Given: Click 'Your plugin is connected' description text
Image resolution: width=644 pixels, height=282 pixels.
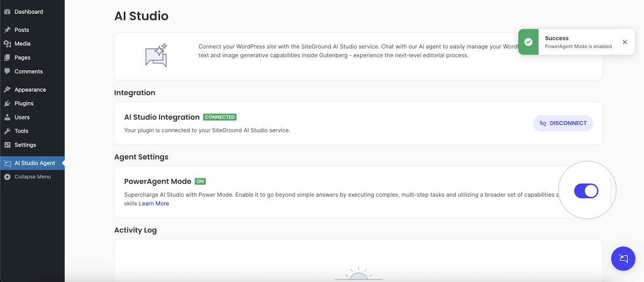Looking at the screenshot, I should (207, 130).
